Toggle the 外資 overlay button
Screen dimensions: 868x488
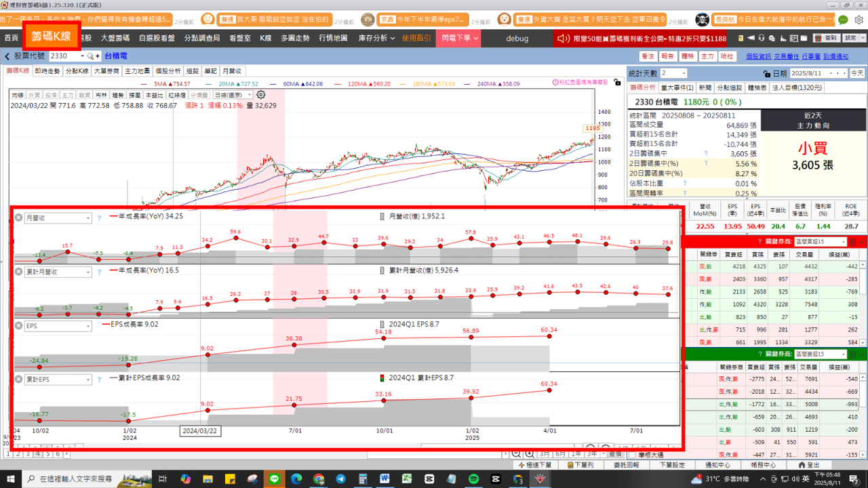point(35,95)
